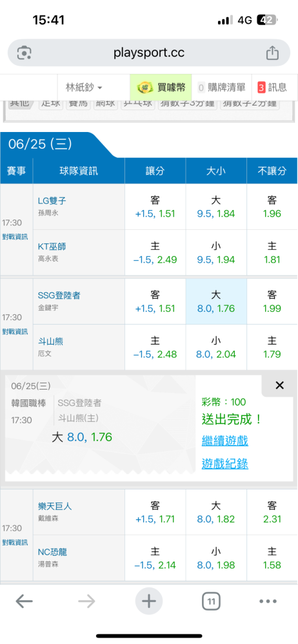Select the 足球 sport tab
Viewport: 298px width, 644px height.
tap(52, 104)
